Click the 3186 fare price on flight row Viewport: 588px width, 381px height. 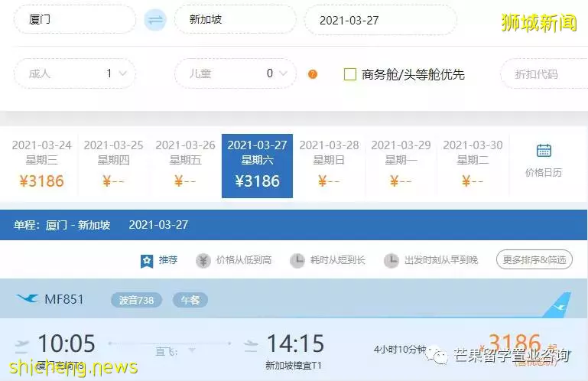[x=515, y=343]
